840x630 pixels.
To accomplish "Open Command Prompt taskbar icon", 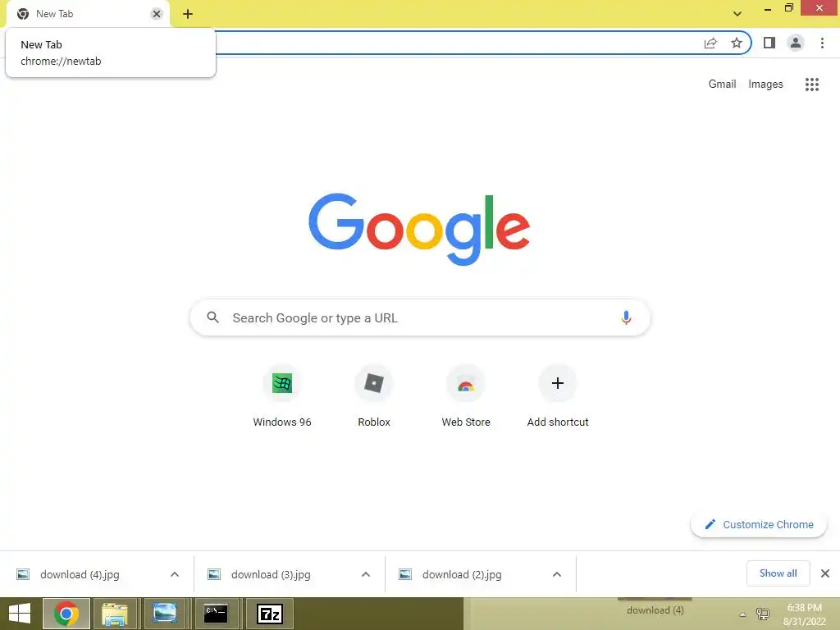I will (x=216, y=614).
